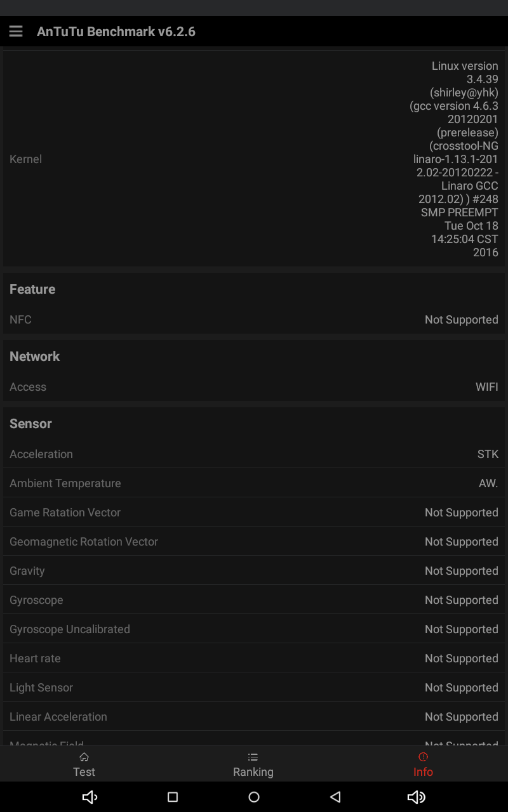
Task: Select the Kernel information row
Action: (x=254, y=159)
